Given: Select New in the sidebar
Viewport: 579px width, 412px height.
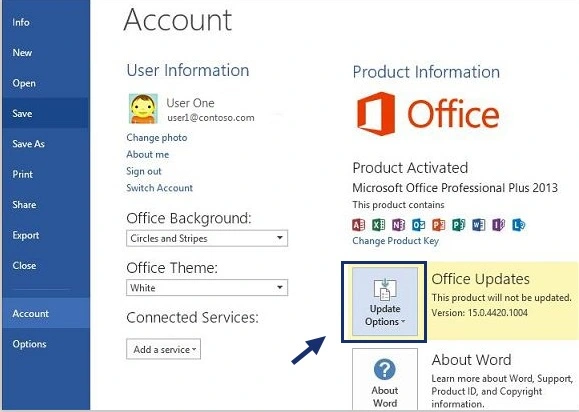Looking at the screenshot, I should click(46, 52).
